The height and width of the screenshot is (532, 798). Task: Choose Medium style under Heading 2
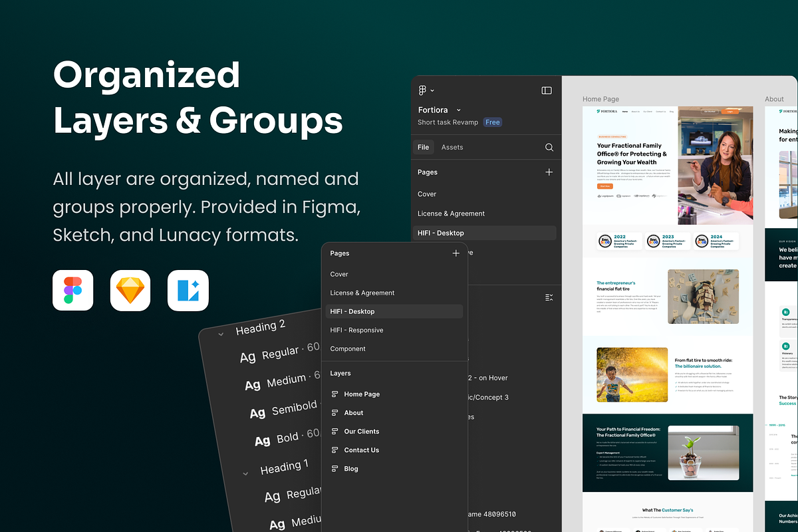(x=283, y=382)
